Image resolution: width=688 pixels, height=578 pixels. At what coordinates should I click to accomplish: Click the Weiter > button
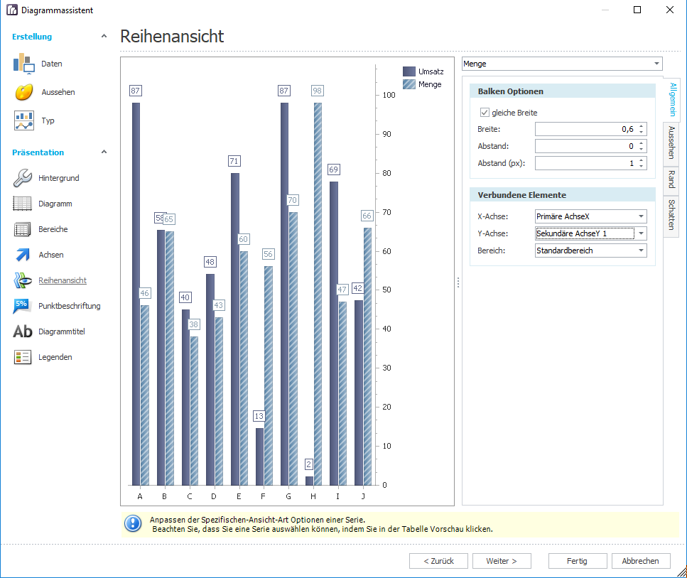502,561
